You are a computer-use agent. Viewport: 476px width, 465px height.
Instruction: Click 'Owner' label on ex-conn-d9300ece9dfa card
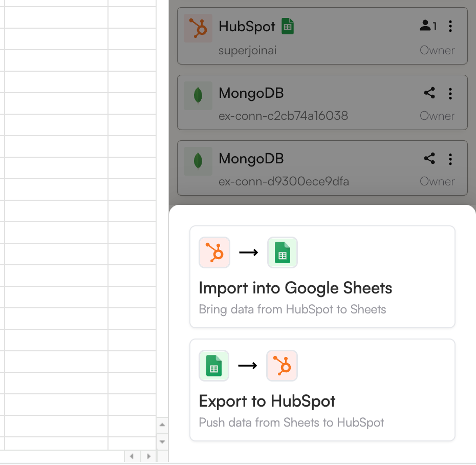coord(437,182)
